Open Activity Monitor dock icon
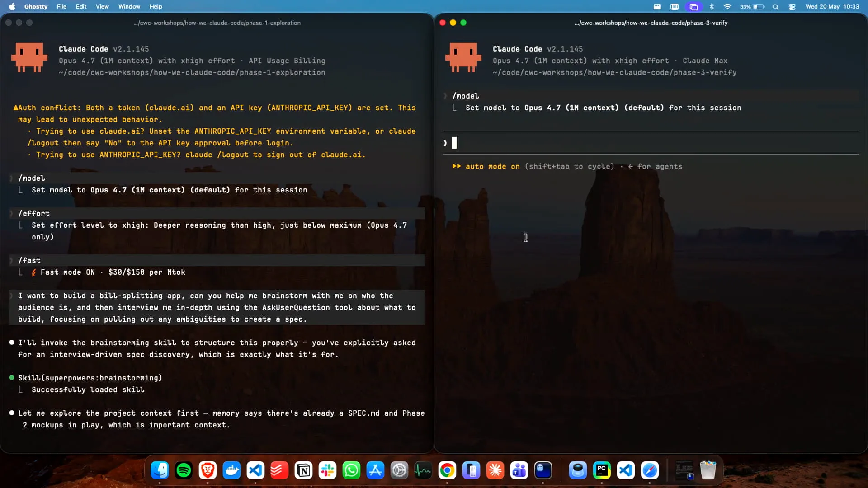868x488 pixels. tap(423, 470)
